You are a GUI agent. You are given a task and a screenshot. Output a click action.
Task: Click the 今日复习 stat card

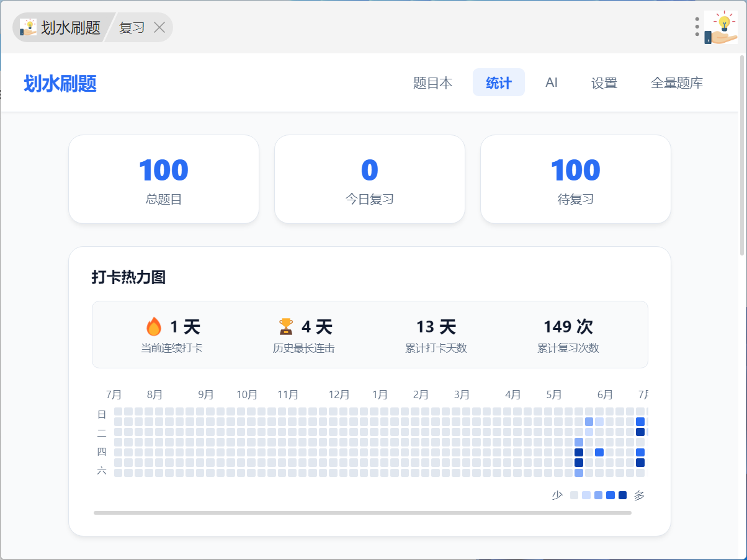click(x=370, y=179)
